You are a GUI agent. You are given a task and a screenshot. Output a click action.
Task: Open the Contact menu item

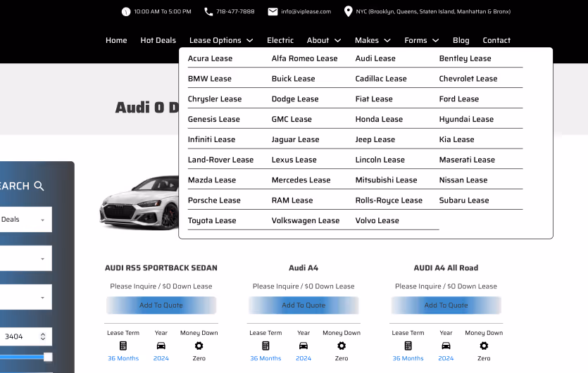pyautogui.click(x=496, y=40)
